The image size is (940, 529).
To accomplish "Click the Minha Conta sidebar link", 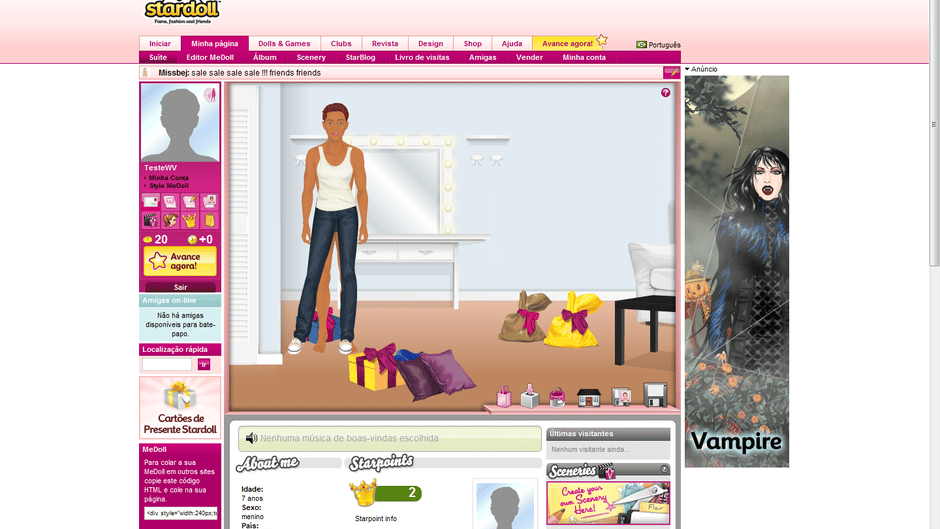I will pos(168,178).
